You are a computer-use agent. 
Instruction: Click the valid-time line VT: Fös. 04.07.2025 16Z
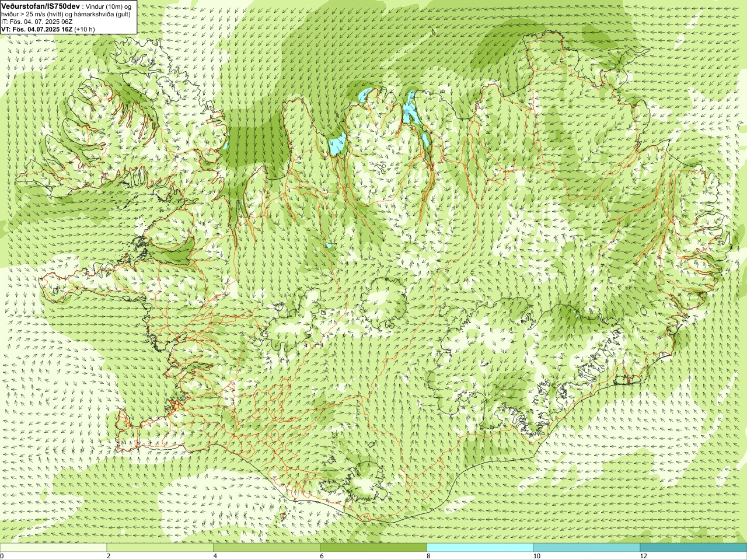click(x=37, y=29)
